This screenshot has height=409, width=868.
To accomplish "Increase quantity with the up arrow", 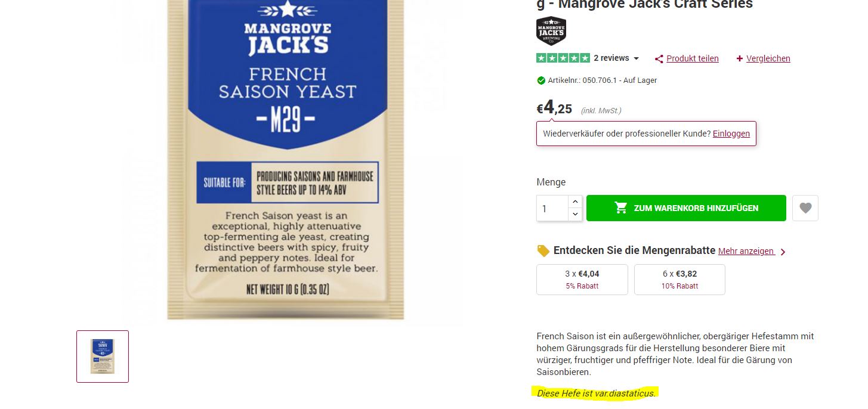I will 575,202.
